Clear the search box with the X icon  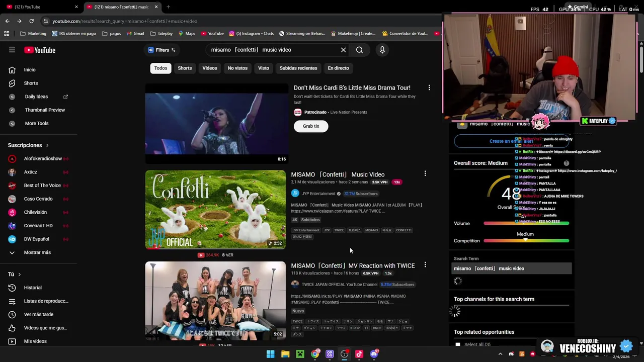coord(344,50)
